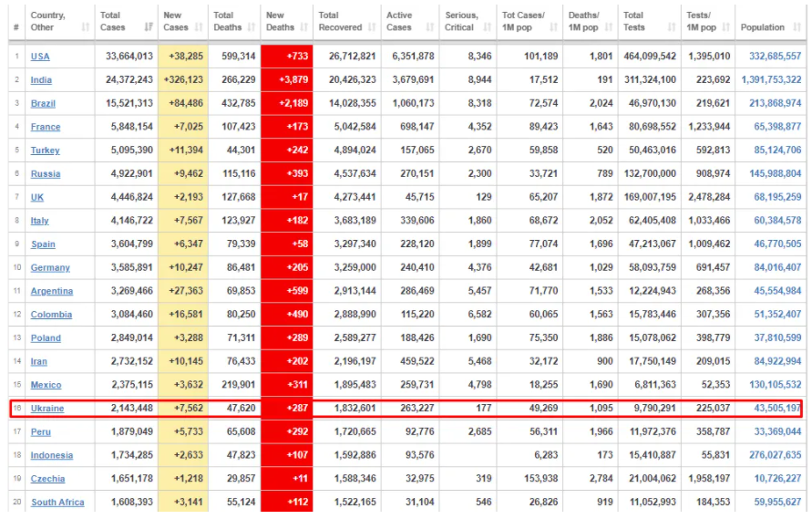The image size is (812, 519).
Task: Click the sort icon in Total Cases header
Action: pyautogui.click(x=149, y=28)
